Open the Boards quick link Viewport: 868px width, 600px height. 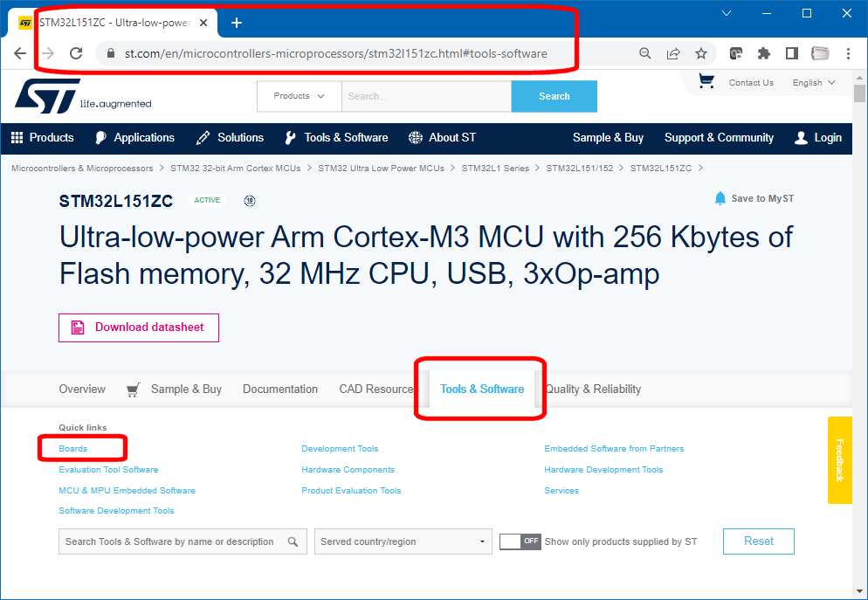coord(73,448)
